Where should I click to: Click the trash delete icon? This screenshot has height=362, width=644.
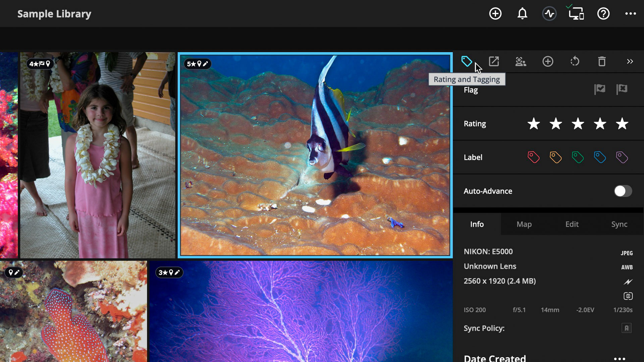click(602, 61)
